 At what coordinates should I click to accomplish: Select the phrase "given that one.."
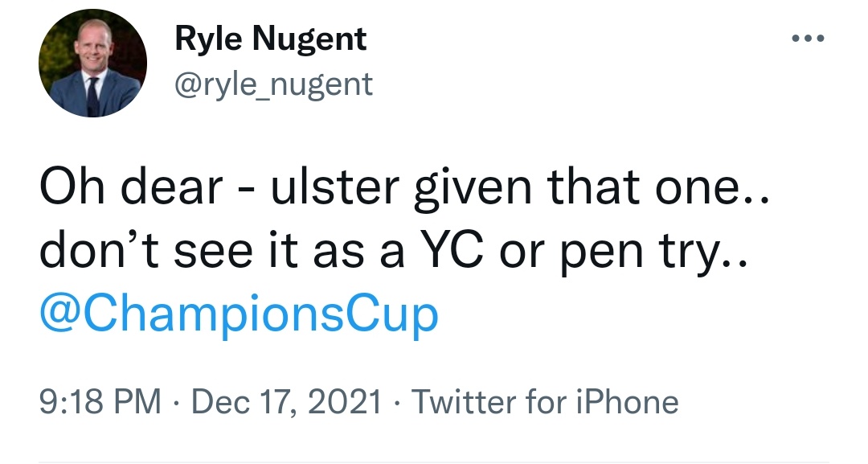point(591,187)
